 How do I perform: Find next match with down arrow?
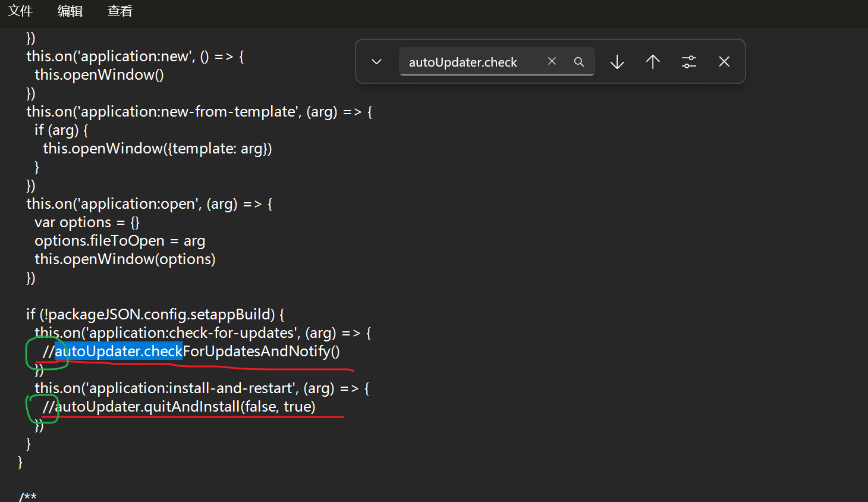pos(617,61)
